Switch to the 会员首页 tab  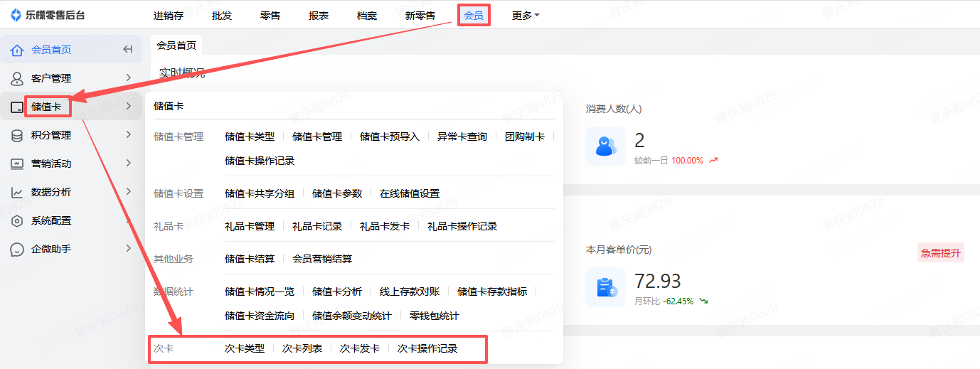point(176,45)
